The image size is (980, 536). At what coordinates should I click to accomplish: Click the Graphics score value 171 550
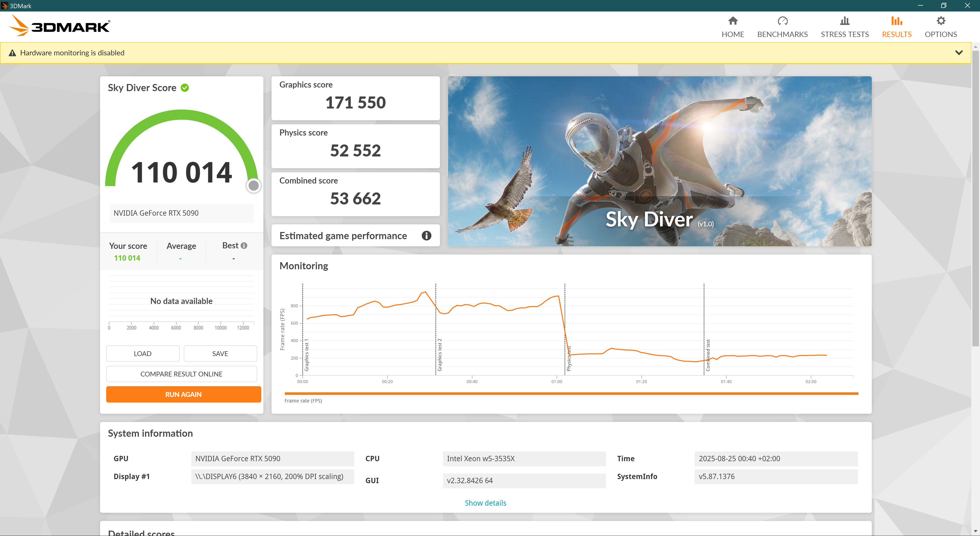[x=355, y=103]
